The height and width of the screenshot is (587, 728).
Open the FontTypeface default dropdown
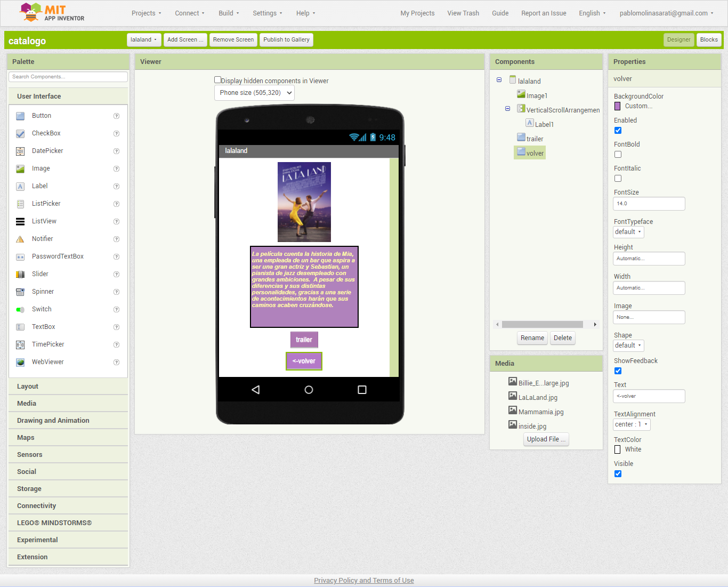pos(628,232)
